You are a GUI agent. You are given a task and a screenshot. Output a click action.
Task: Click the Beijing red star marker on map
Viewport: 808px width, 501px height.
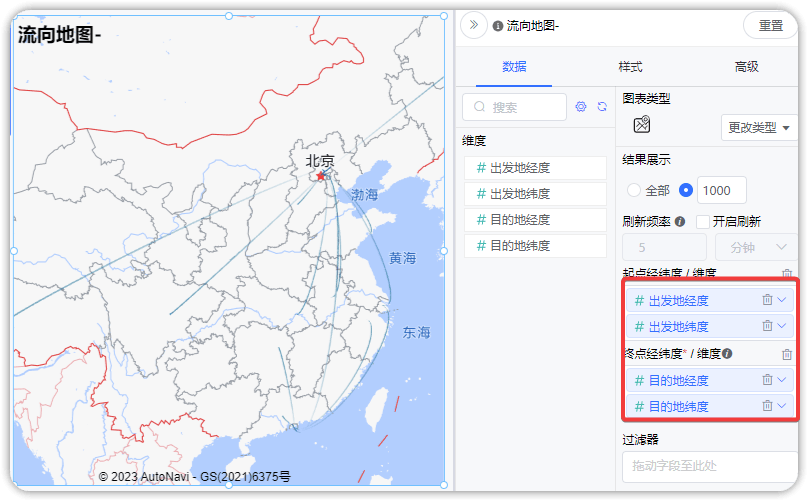point(321,177)
